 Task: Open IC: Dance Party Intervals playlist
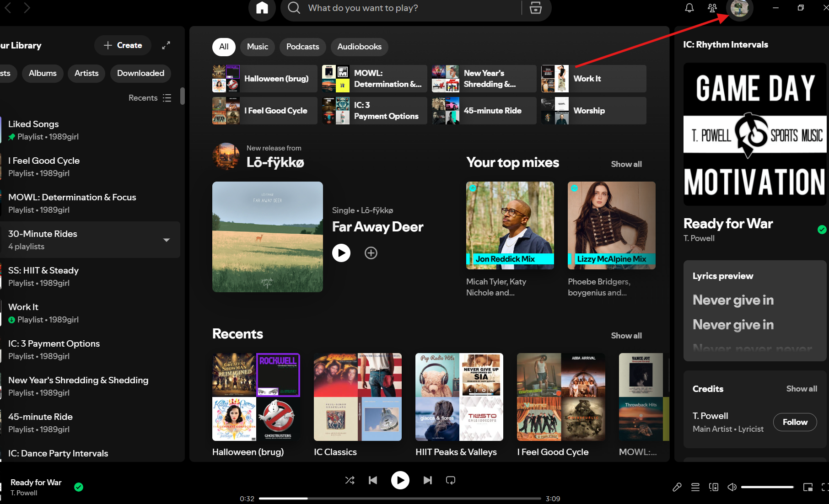90,453
